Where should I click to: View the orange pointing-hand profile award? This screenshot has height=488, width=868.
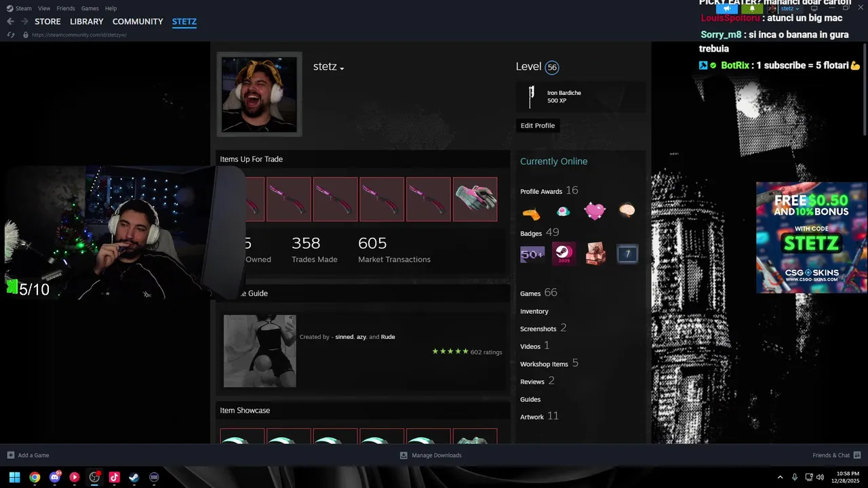pos(531,212)
